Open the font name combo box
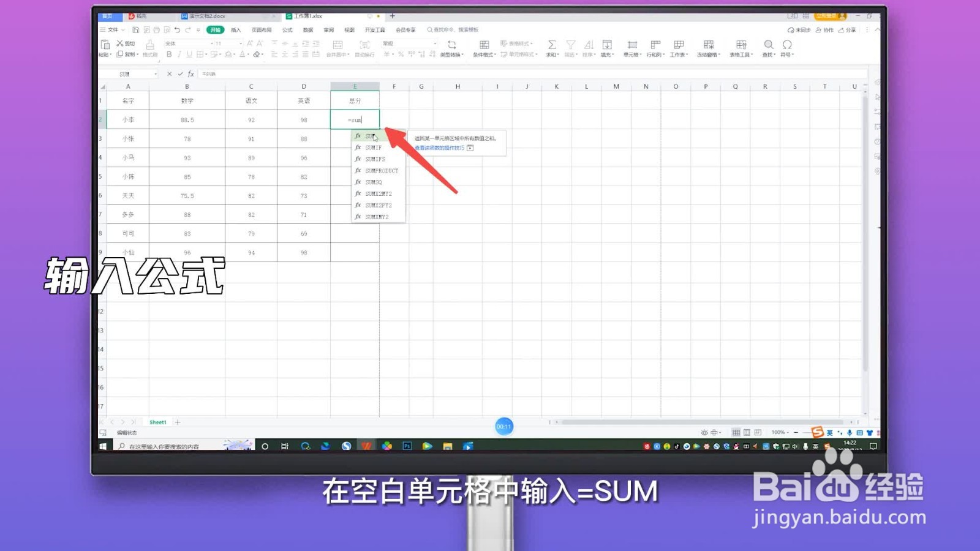 (188, 43)
